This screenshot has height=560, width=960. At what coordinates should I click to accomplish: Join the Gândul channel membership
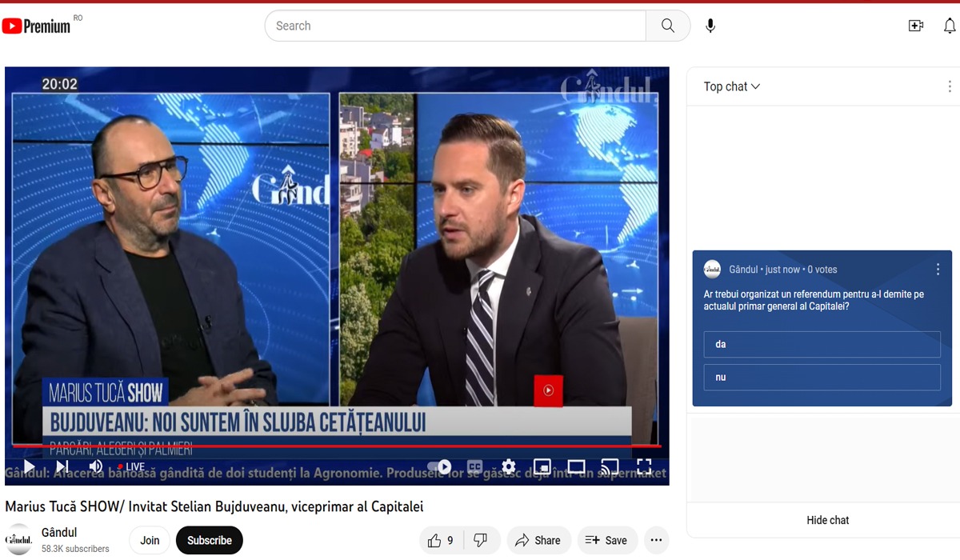[150, 541]
